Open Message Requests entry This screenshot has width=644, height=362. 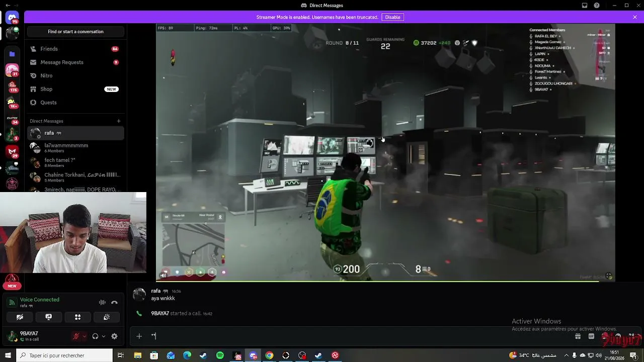click(x=75, y=62)
